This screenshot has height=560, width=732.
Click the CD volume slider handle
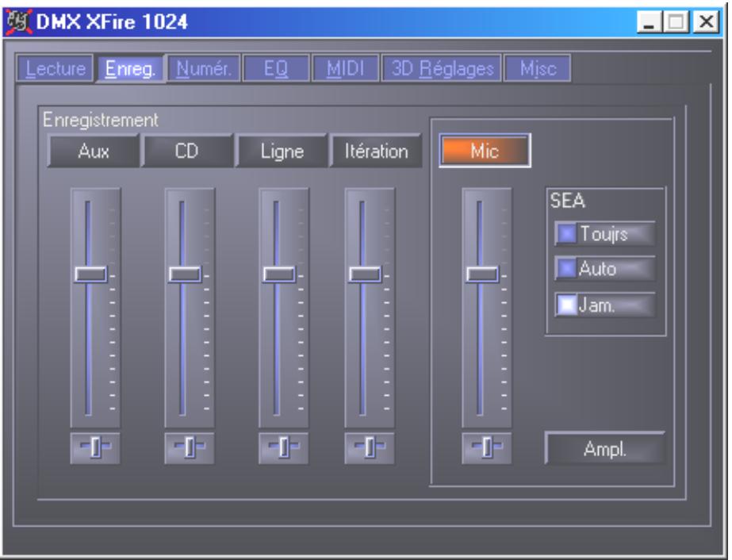click(185, 274)
